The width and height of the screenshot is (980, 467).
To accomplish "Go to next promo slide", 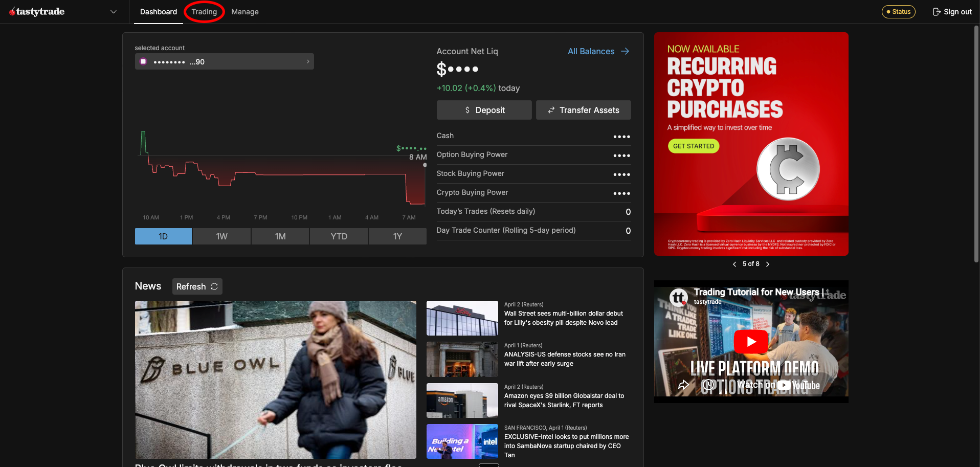I will 767,264.
